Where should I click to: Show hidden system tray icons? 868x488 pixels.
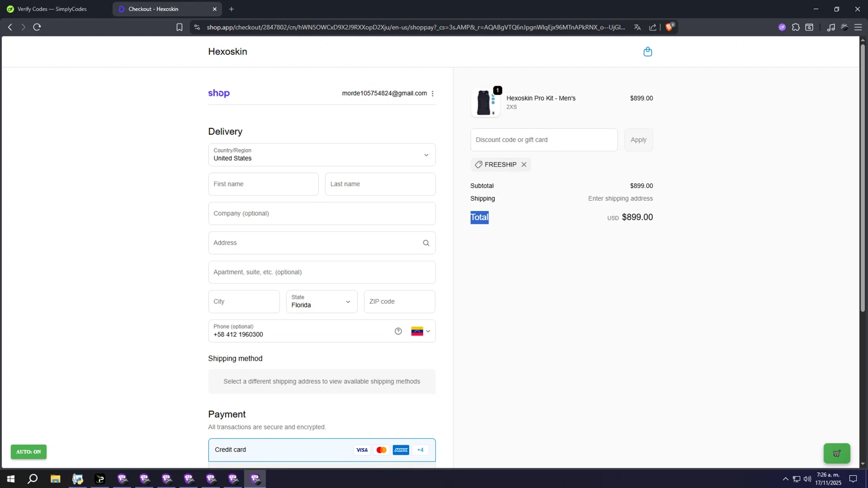click(x=785, y=479)
